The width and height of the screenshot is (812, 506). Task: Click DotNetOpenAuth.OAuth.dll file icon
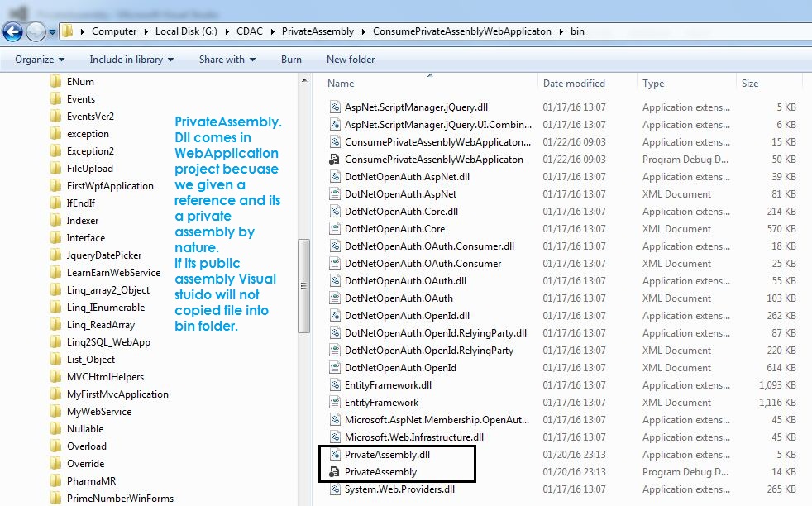[x=335, y=281]
